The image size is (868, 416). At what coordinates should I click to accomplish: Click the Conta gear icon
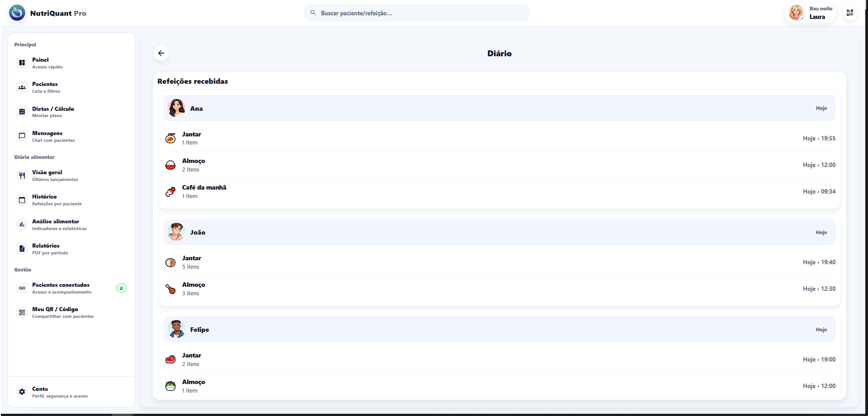click(22, 392)
